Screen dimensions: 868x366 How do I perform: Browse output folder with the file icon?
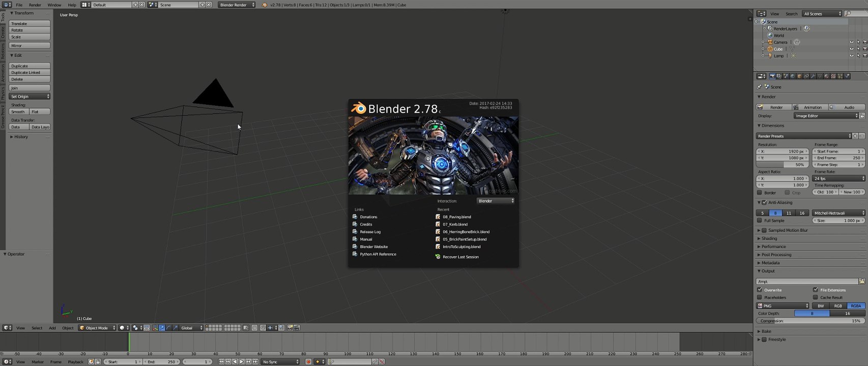(861, 281)
